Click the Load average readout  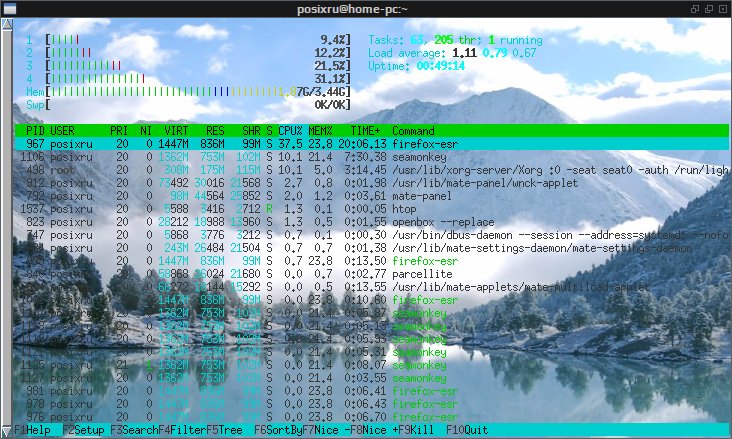[x=452, y=53]
